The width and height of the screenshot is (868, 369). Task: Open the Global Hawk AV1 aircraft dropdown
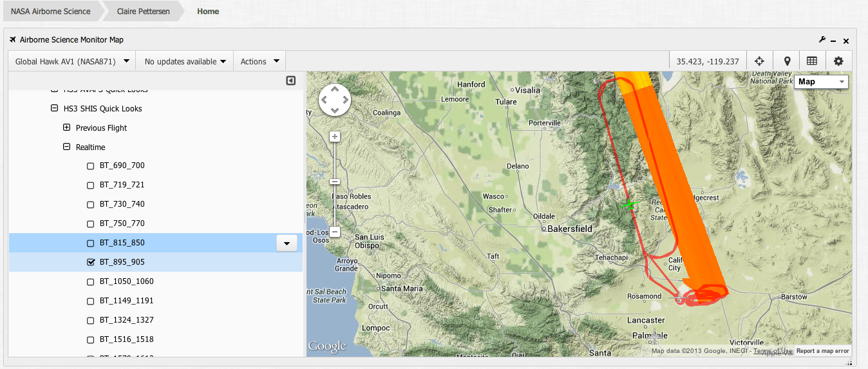pyautogui.click(x=73, y=61)
